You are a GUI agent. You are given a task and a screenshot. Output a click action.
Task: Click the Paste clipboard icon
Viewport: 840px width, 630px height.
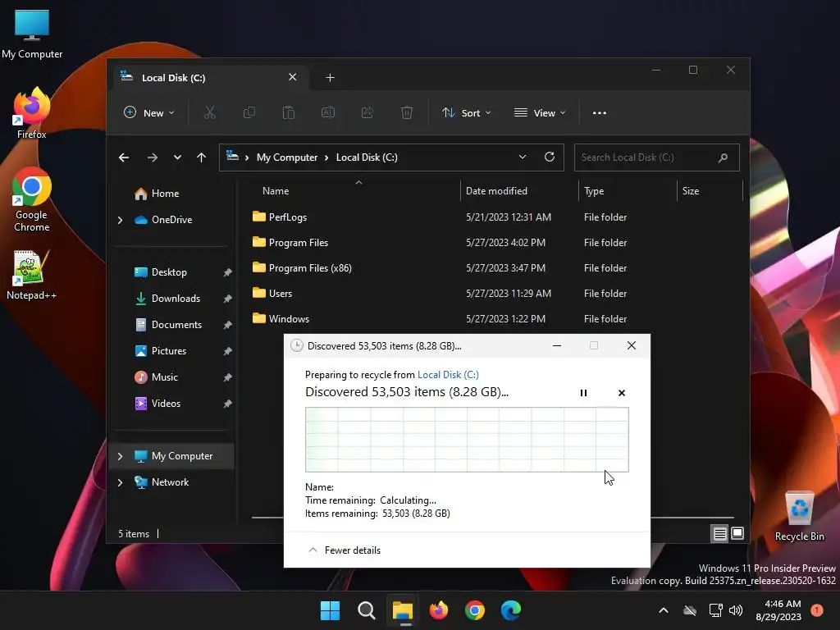pos(288,112)
